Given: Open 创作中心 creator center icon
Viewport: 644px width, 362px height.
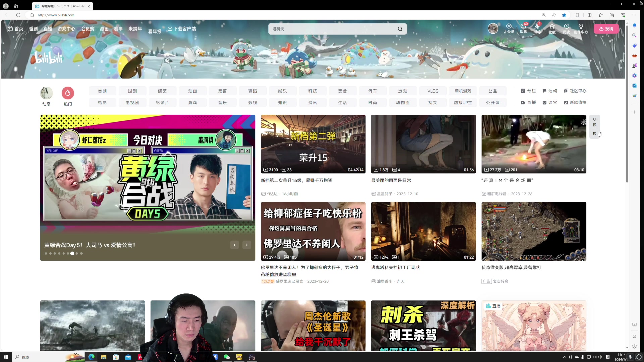Looking at the screenshot, I should (581, 28).
